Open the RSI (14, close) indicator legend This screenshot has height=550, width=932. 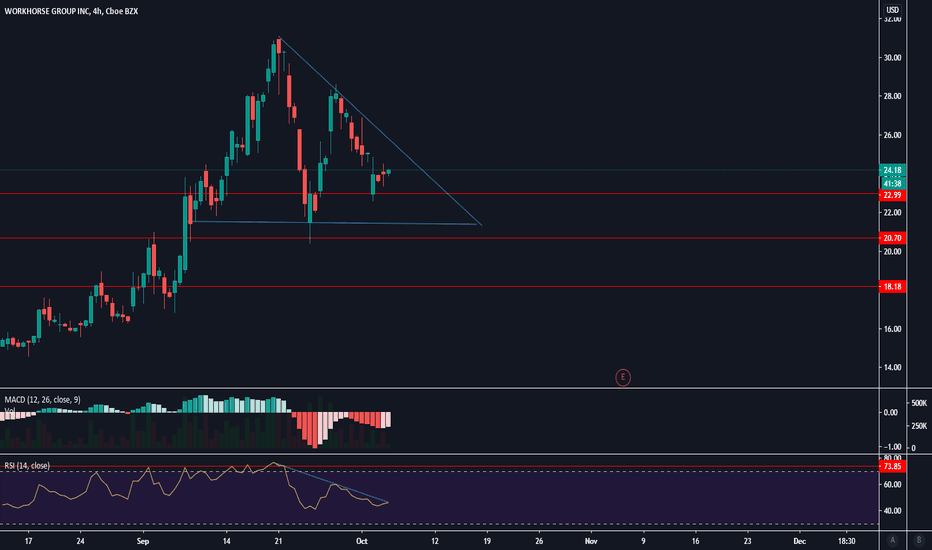(27, 466)
